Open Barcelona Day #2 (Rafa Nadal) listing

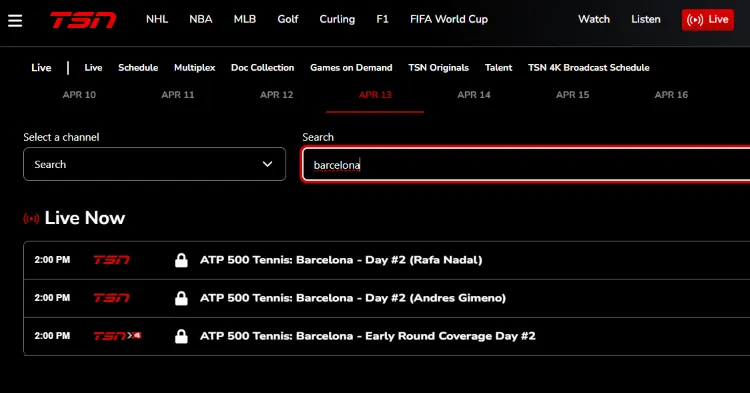341,260
